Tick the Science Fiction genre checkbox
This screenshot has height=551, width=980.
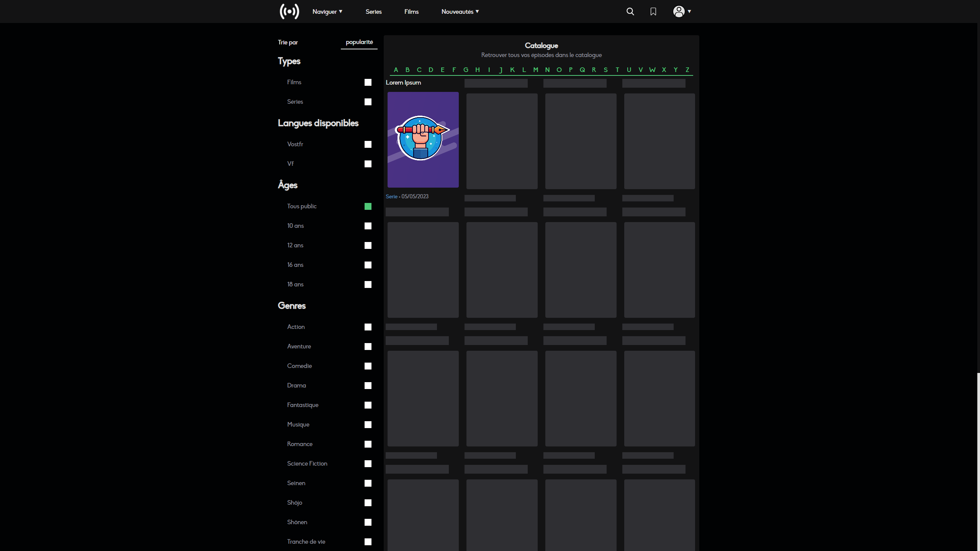tap(368, 464)
